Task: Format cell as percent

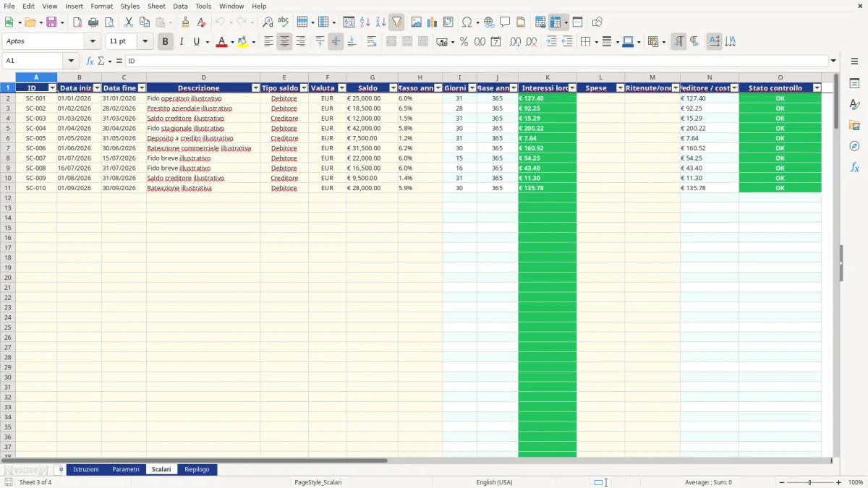Action: (x=464, y=42)
